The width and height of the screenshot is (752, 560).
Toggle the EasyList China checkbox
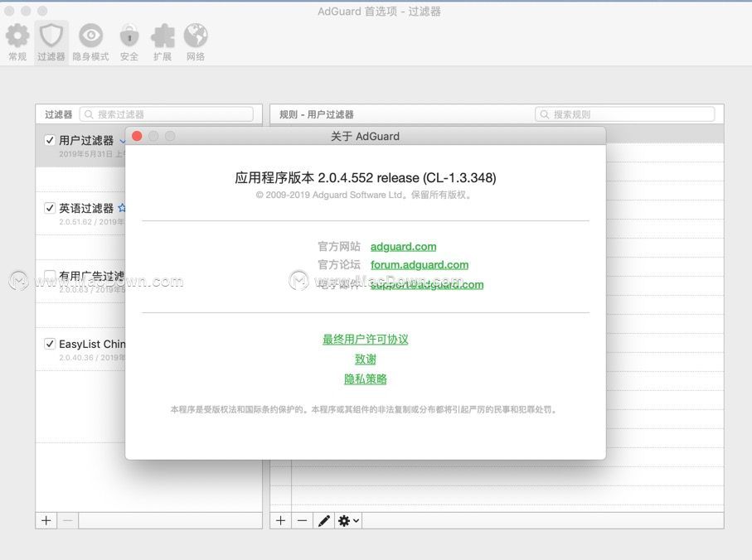click(50, 344)
